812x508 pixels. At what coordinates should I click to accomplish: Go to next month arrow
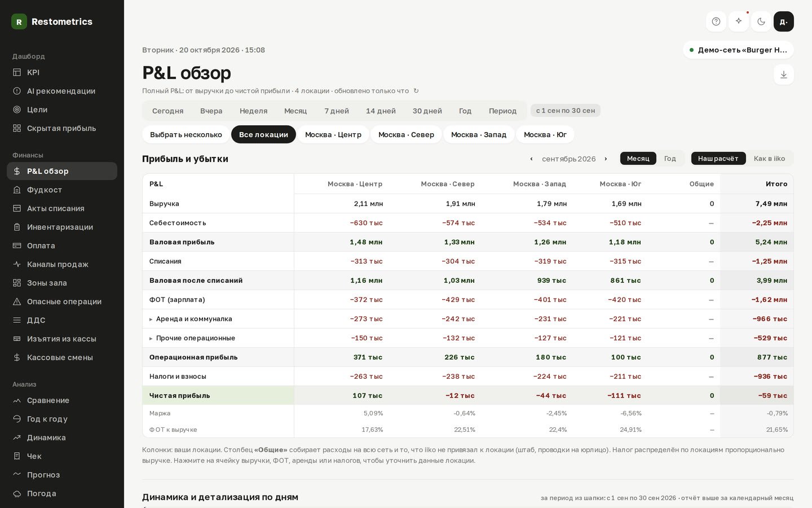(x=606, y=159)
